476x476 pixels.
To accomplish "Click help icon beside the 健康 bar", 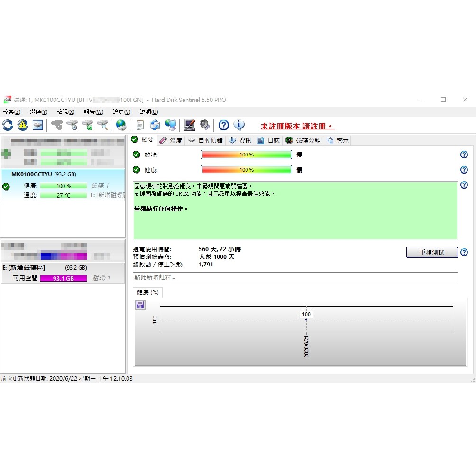I will [x=464, y=170].
